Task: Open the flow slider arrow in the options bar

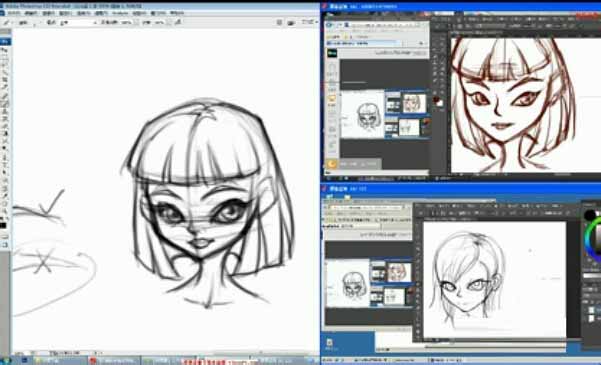Action: 170,23
